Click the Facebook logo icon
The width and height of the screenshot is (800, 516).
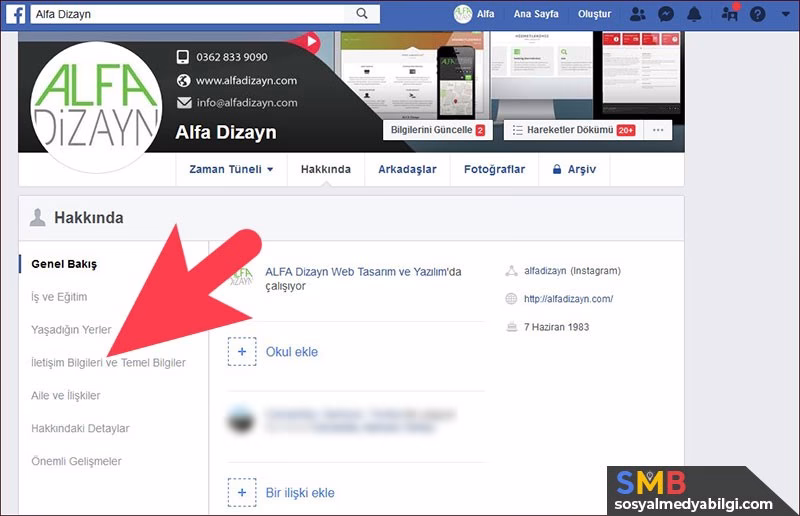point(16,14)
